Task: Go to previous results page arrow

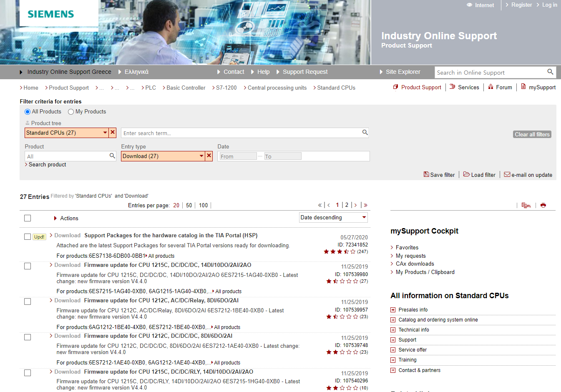Action: click(329, 205)
